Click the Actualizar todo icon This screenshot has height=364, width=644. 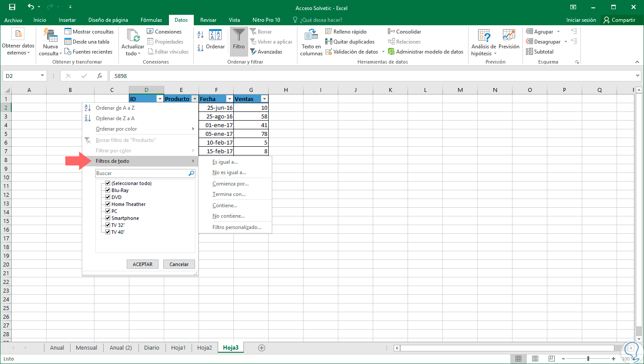[x=132, y=36]
